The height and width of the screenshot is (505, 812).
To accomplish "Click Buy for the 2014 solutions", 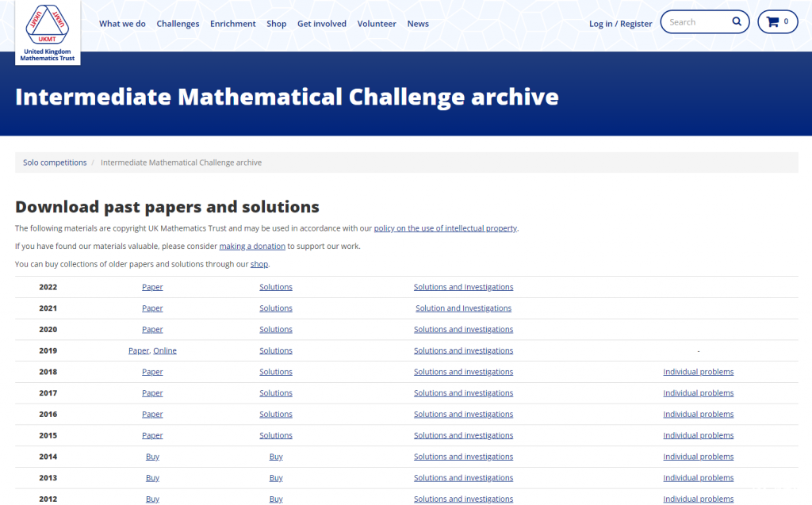I will 276,457.
